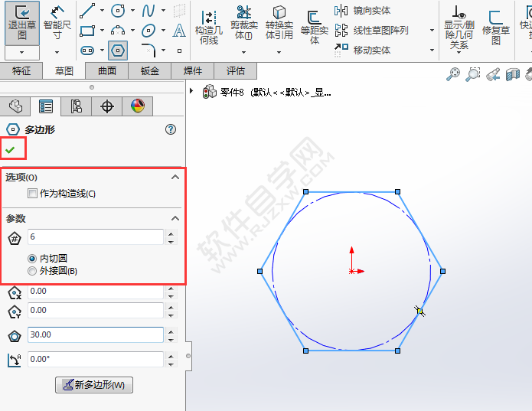Select the Ellipse sketch tool
532x411 pixels.
(x=149, y=31)
